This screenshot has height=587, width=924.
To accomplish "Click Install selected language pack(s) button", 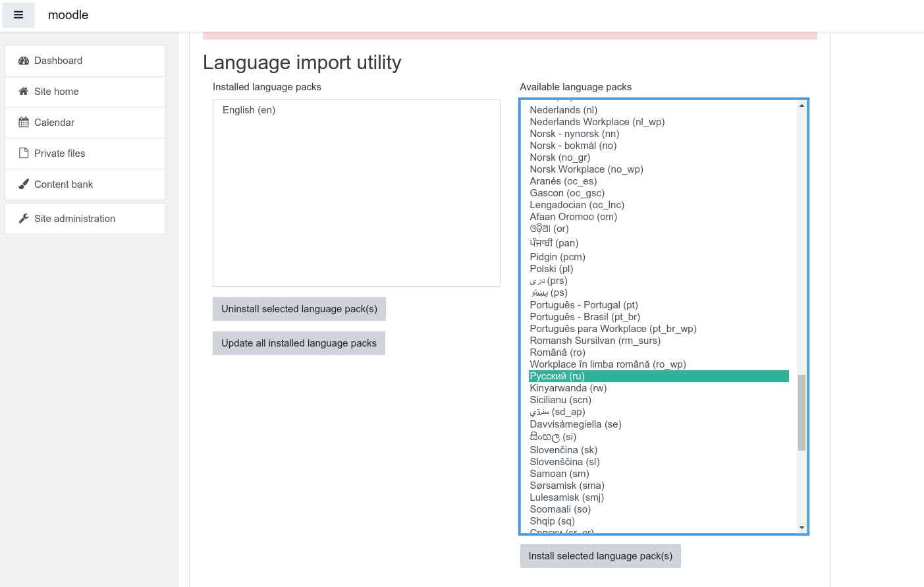I will click(x=600, y=556).
